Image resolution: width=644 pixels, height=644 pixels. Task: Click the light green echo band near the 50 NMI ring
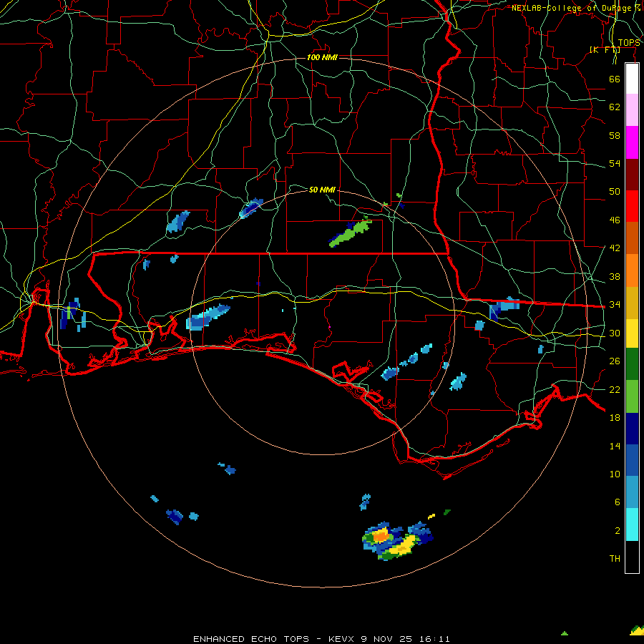click(x=351, y=233)
